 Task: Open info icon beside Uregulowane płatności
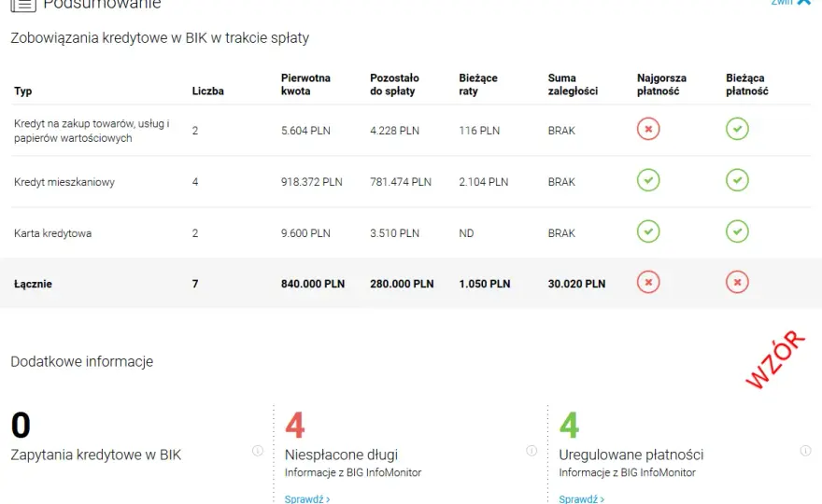click(806, 451)
